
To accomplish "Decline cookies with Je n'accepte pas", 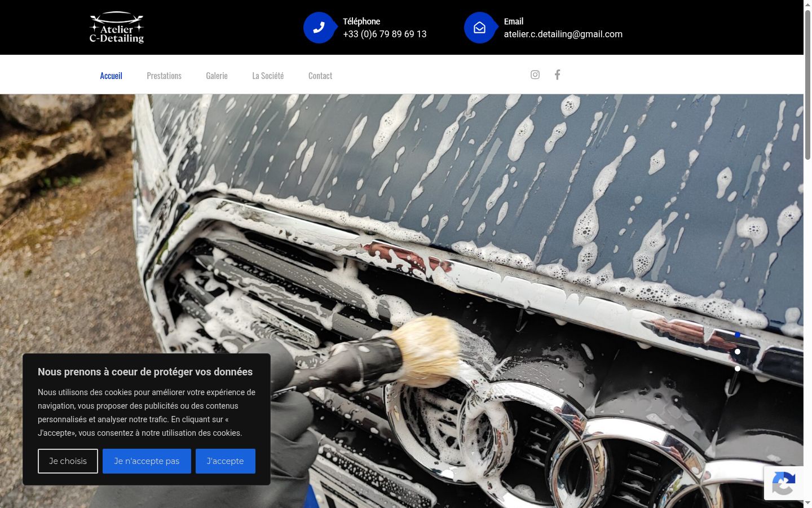I will point(147,461).
